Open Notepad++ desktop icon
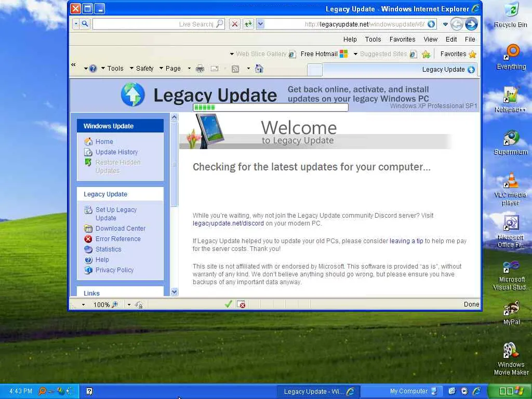532x399 pixels. click(510, 100)
